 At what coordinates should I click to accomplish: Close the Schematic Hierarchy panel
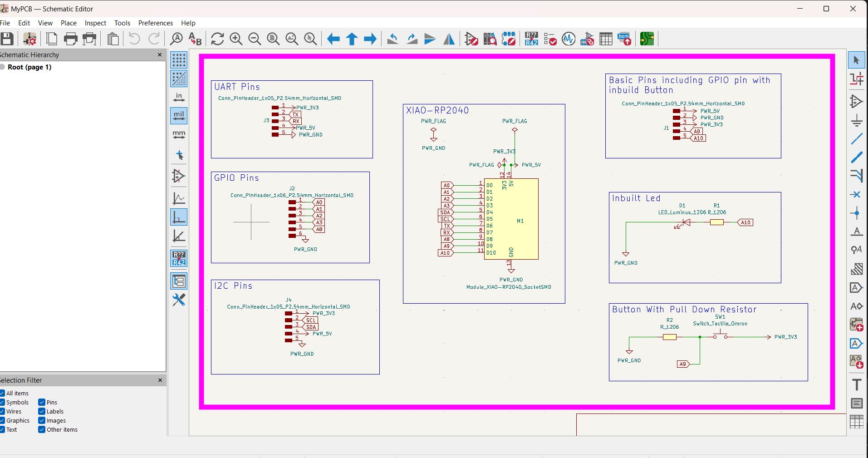(160, 55)
